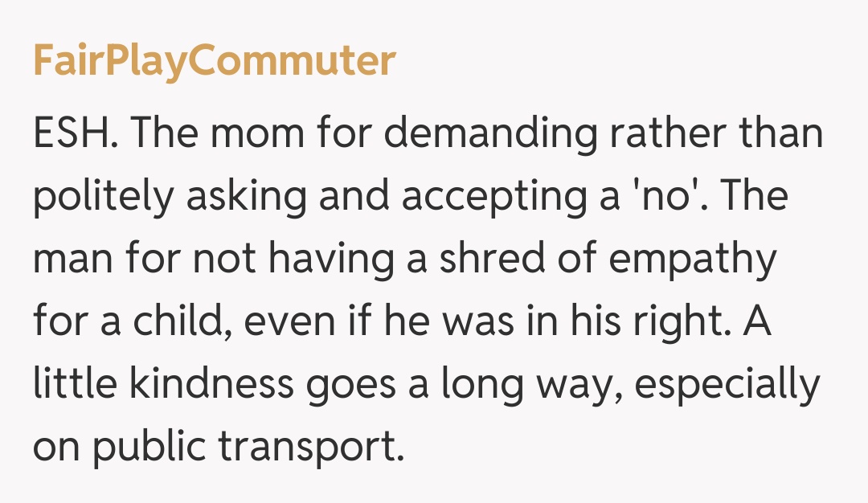This screenshot has height=503, width=868.
Task: Click the word 'child' in the comment
Action: tap(191, 321)
